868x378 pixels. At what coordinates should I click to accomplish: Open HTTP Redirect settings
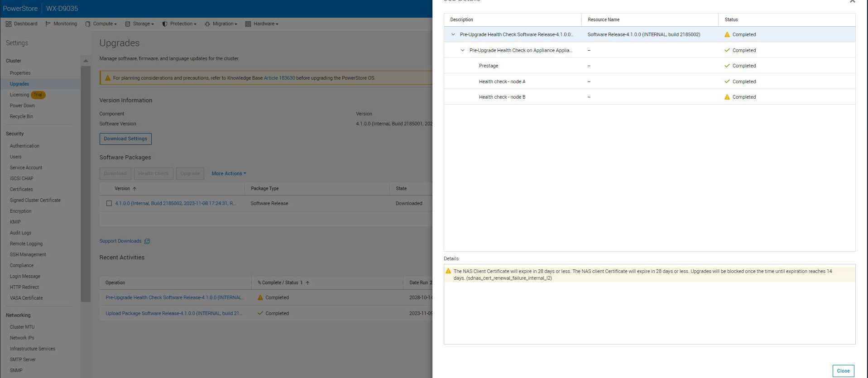coord(24,287)
